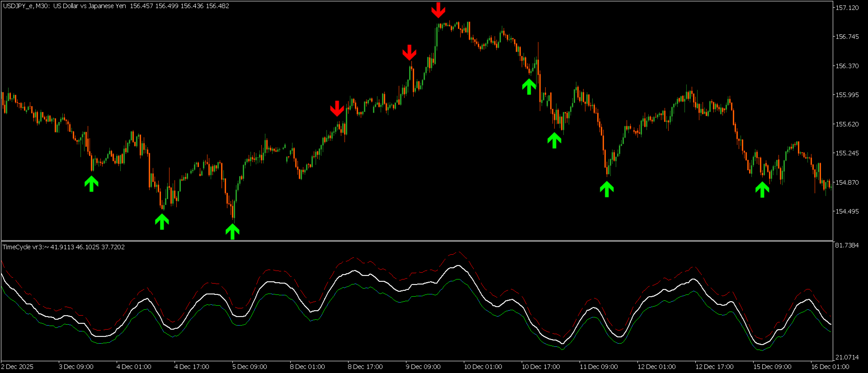
Task: Click the 154.495 price axis label
Action: pyautogui.click(x=847, y=211)
